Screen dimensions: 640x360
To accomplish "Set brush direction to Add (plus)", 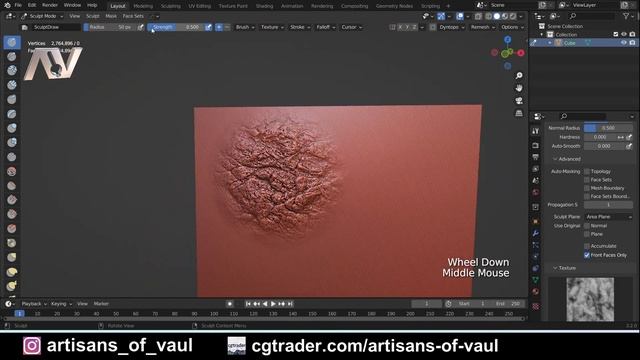I will (x=219, y=27).
